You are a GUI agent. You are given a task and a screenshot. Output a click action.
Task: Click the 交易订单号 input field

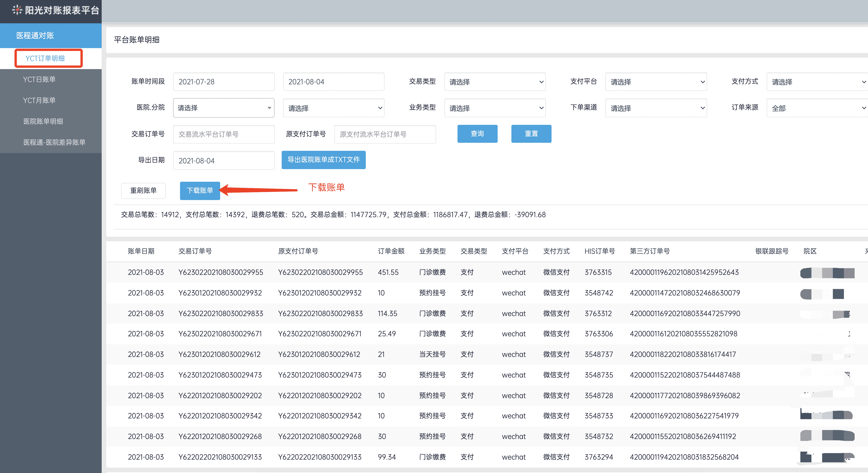pyautogui.click(x=223, y=134)
